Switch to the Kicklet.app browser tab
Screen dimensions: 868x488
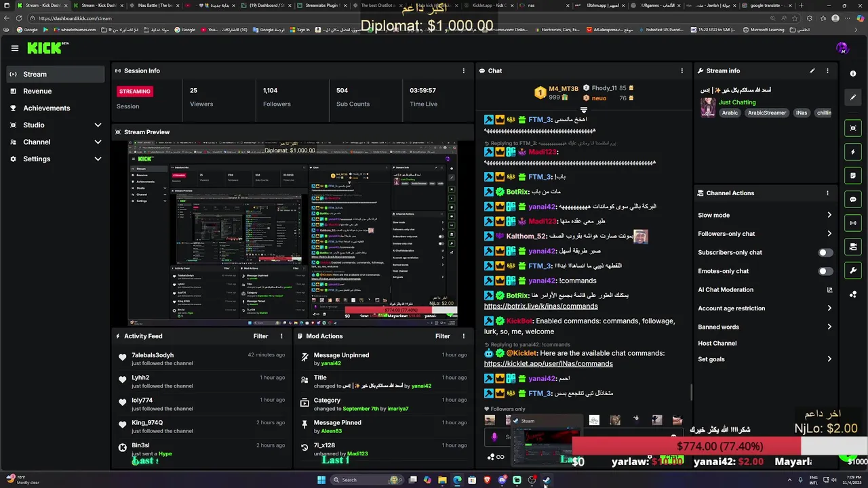488,5
